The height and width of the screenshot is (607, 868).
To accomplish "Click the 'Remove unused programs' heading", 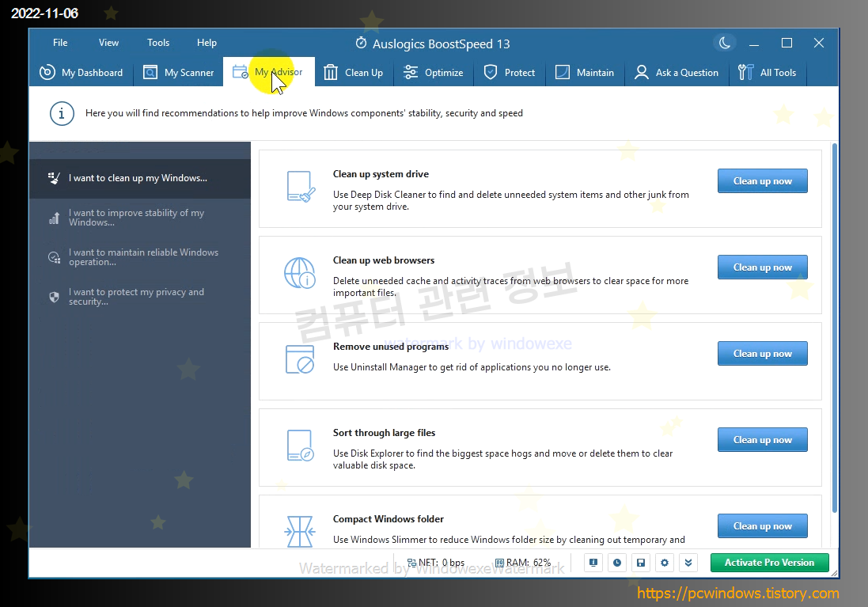I will (391, 347).
